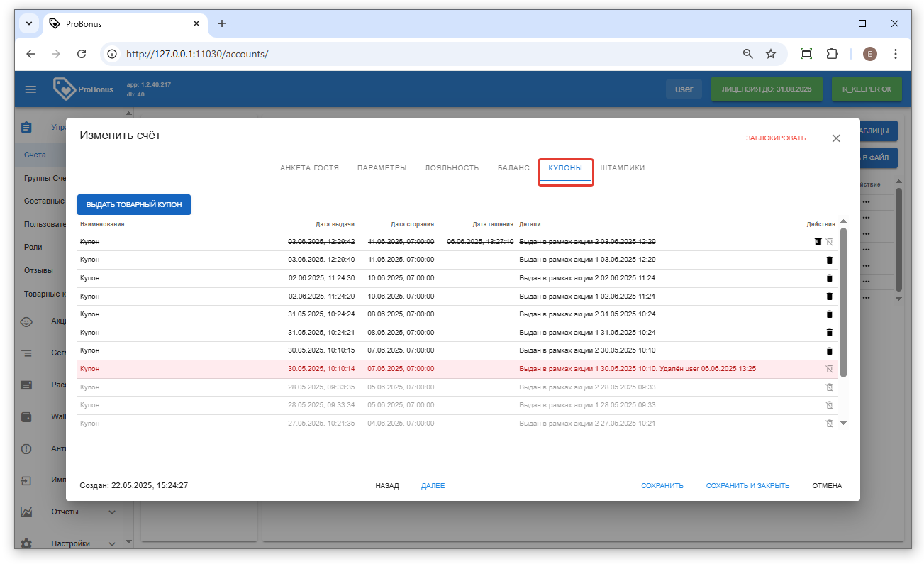Expand the Отчеты sidebar section chevron
Image resolution: width=924 pixels, height=564 pixels.
click(112, 512)
